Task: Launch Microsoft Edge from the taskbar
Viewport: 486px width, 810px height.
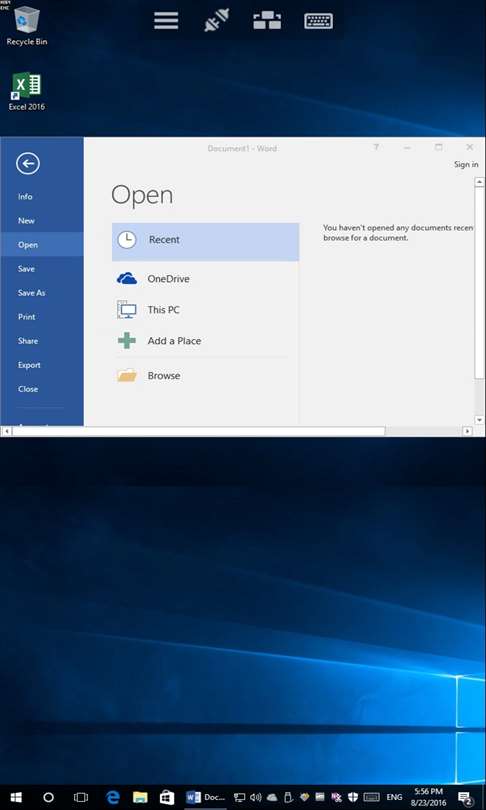Action: [x=112, y=797]
